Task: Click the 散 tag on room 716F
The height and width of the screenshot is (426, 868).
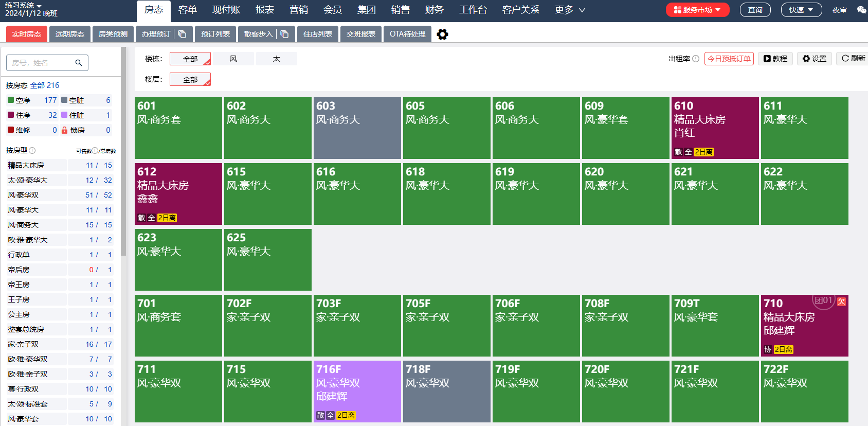Action: coord(320,415)
